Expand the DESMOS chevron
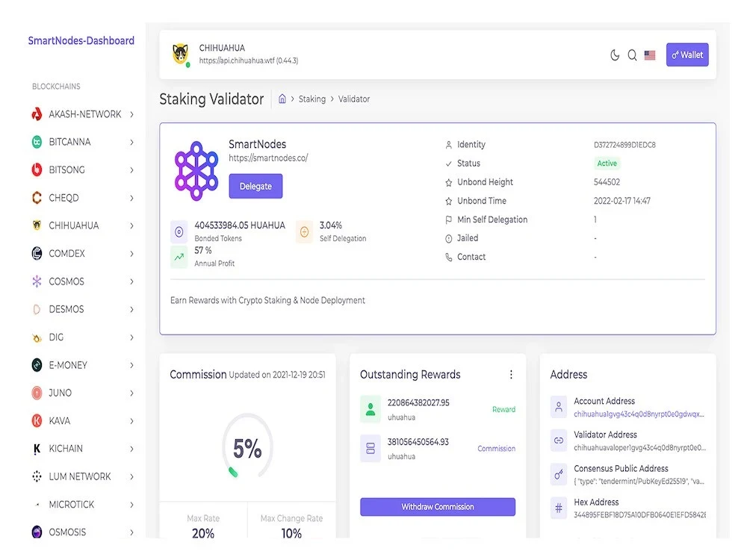Image resolution: width=747 pixels, height=560 pixels. (x=132, y=310)
